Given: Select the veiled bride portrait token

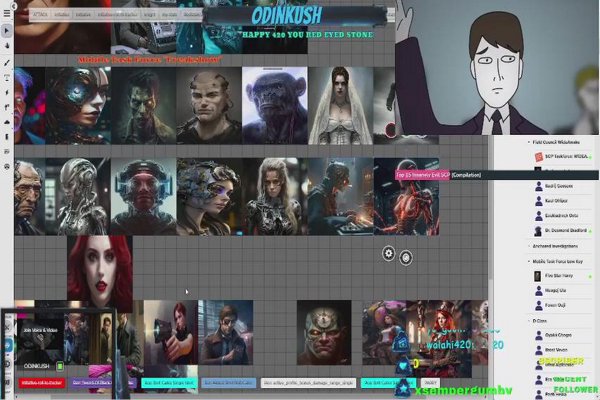Looking at the screenshot, I should pos(341,105).
